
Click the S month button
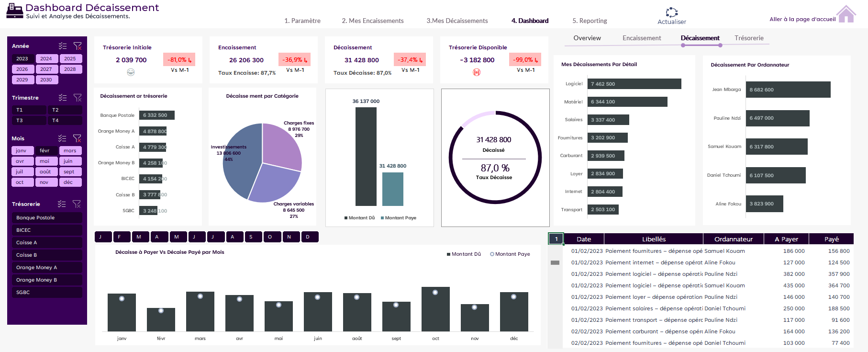coord(254,237)
